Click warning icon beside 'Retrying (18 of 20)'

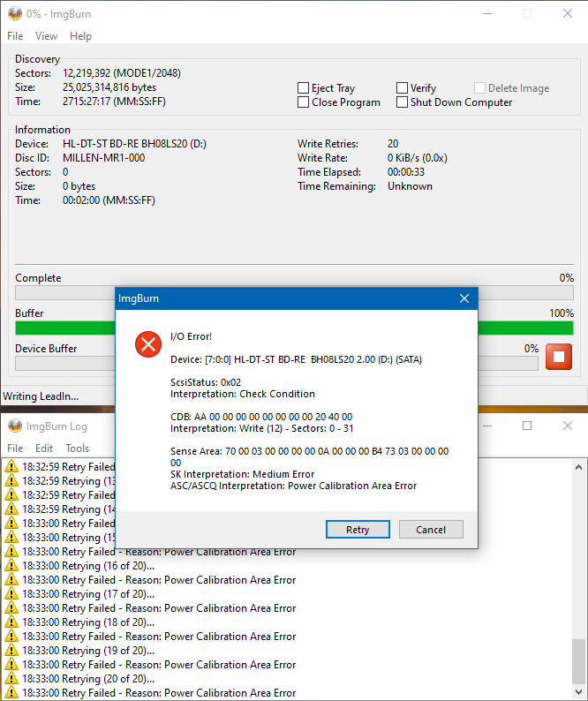pos(11,622)
